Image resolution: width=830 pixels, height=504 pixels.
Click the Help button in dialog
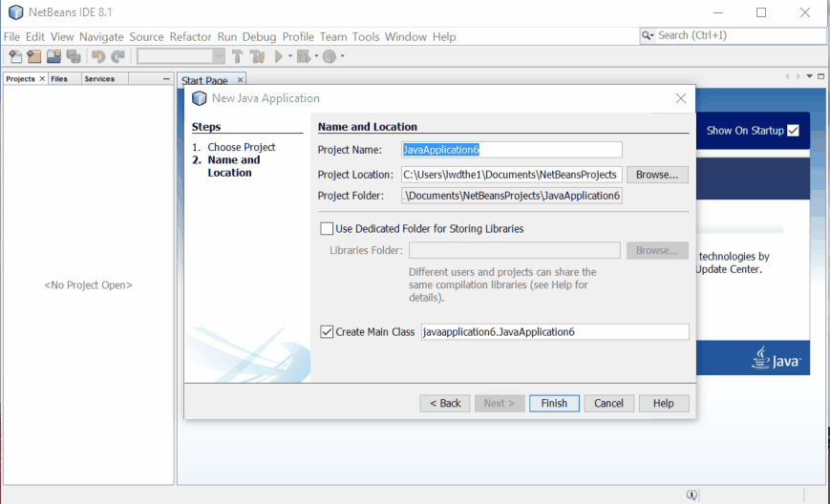pyautogui.click(x=663, y=403)
